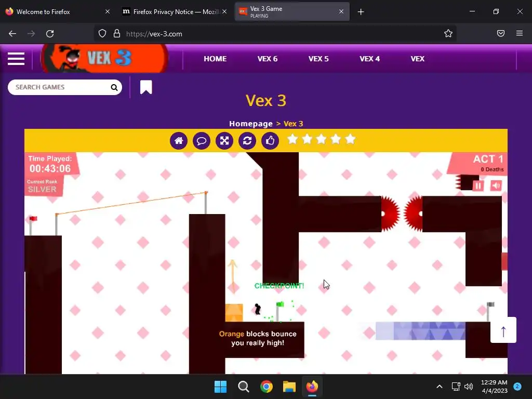Click the Vex 3 logo

coord(104,58)
